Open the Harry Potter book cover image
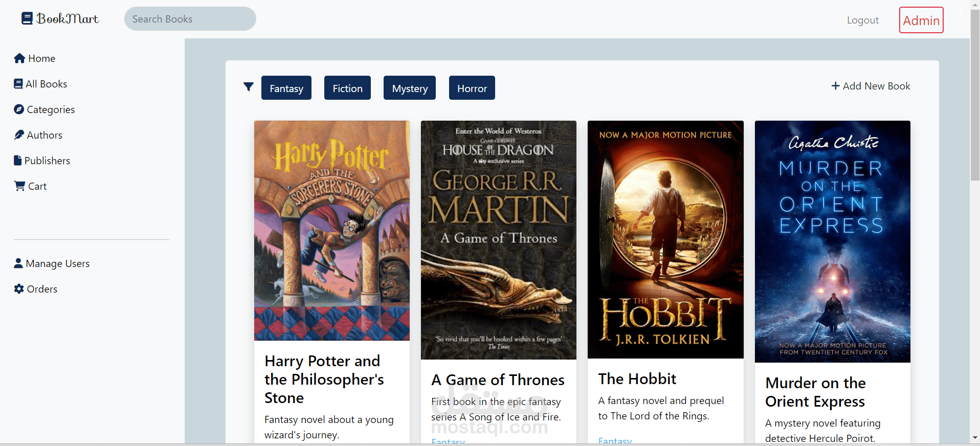The height and width of the screenshot is (446, 980). click(332, 231)
